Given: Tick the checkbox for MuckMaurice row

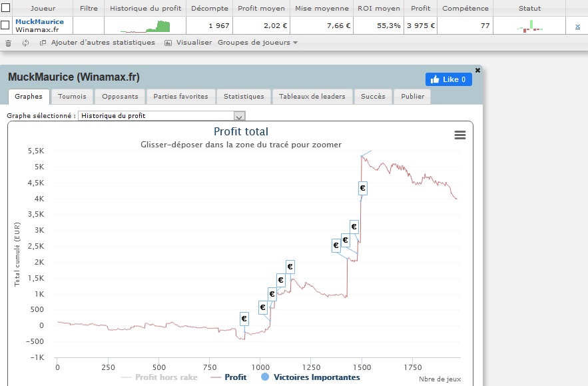Looking at the screenshot, I should click(x=5, y=25).
